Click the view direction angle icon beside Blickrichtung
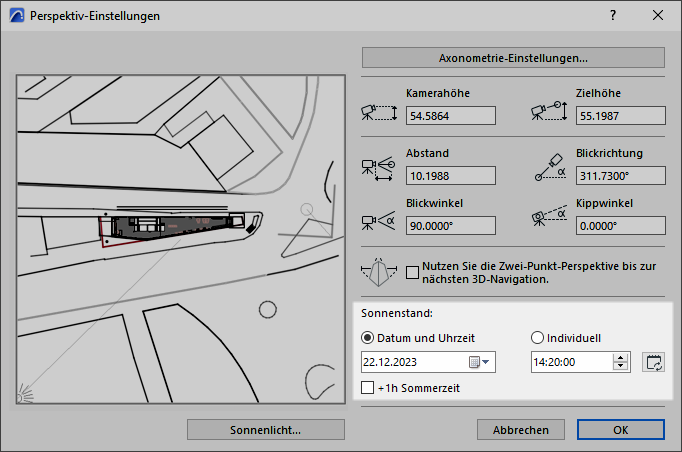The height and width of the screenshot is (452, 682). [550, 167]
